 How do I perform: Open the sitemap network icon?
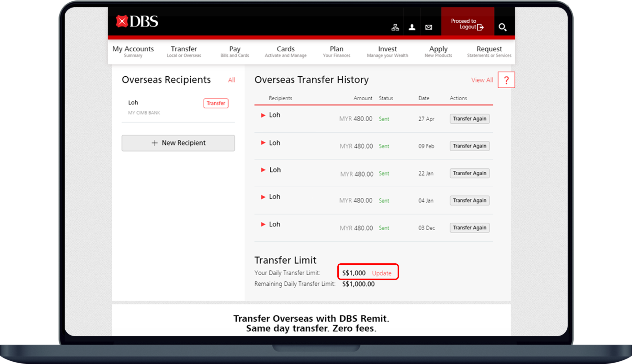(x=395, y=27)
